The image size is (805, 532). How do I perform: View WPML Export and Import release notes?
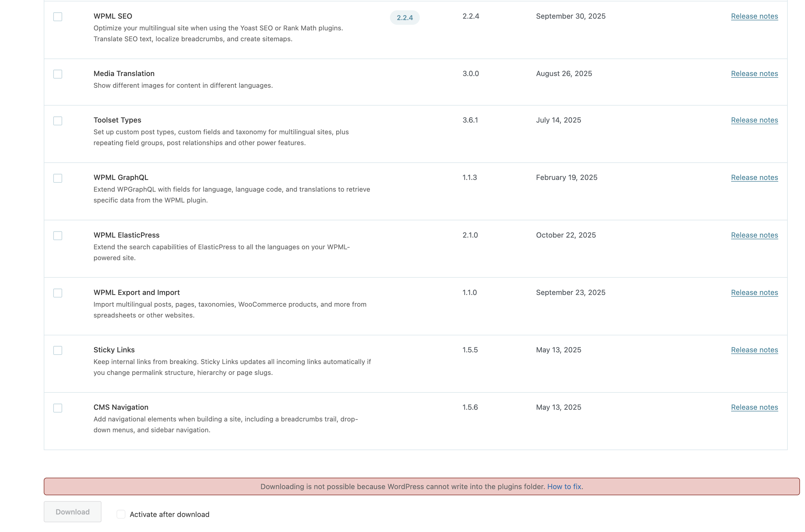click(754, 292)
